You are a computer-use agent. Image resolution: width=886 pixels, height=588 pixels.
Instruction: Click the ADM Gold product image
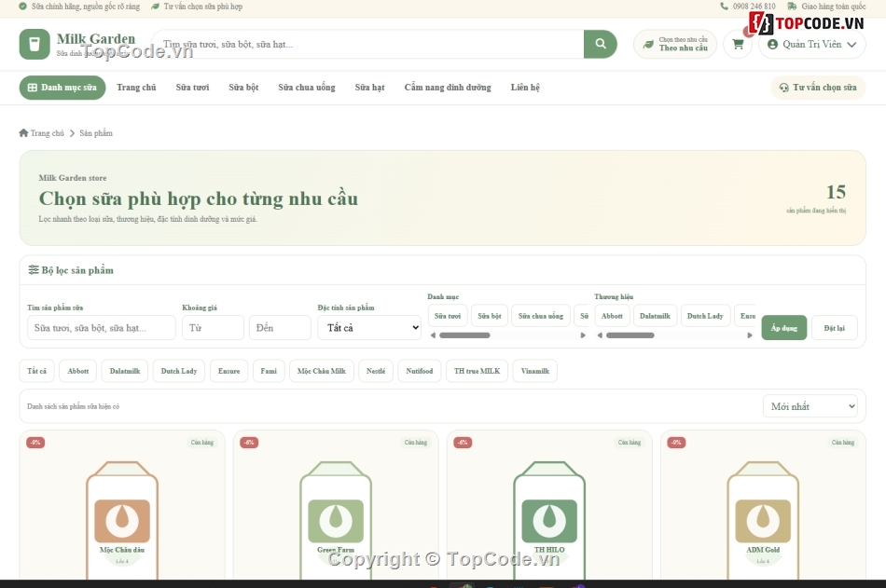pyautogui.click(x=763, y=521)
